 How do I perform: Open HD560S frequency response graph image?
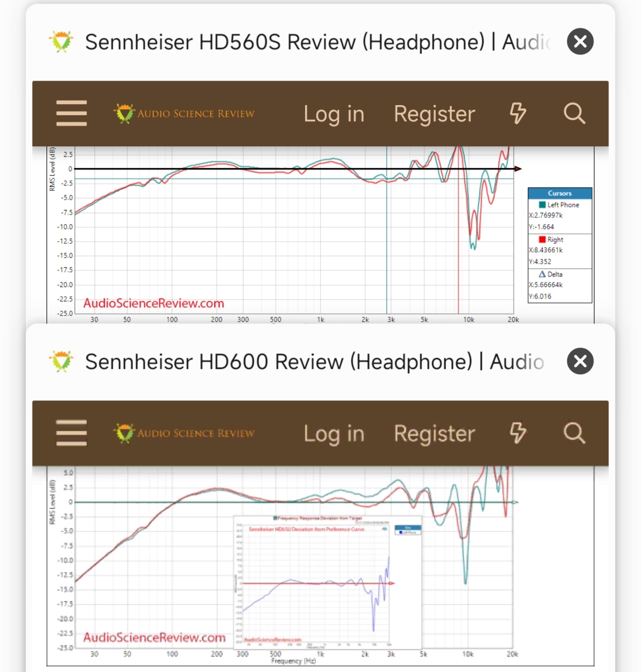pos(320,235)
